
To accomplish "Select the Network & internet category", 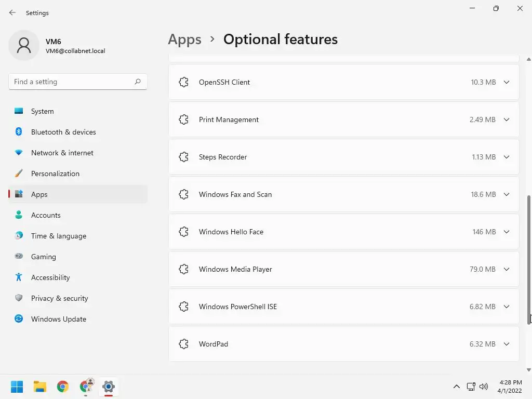I will [62, 153].
